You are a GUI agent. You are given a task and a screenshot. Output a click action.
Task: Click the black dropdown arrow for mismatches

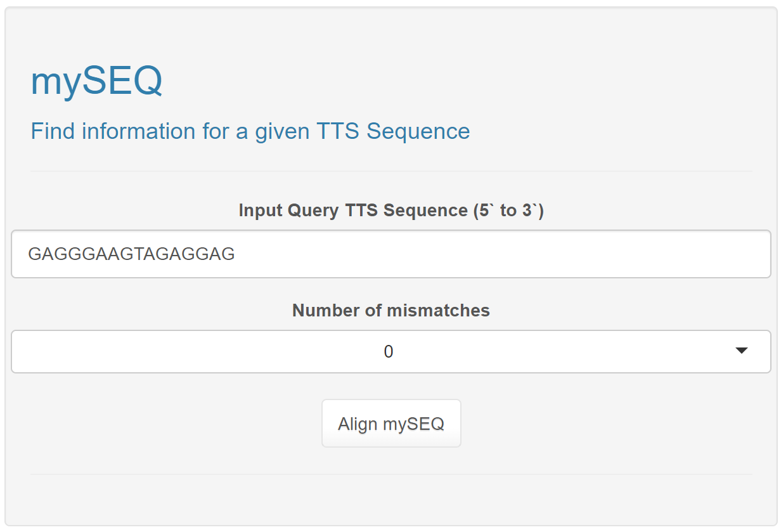742,351
